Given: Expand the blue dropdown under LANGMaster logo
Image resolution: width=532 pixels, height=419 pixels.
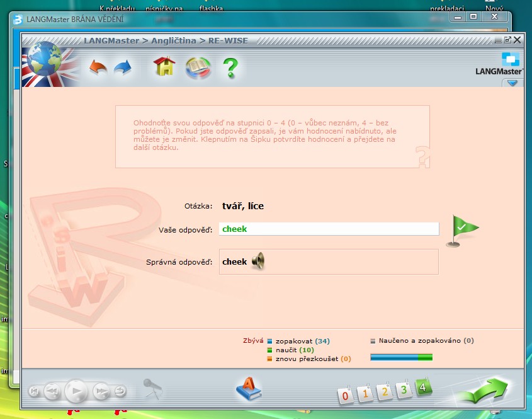Looking at the screenshot, I should 512,83.
